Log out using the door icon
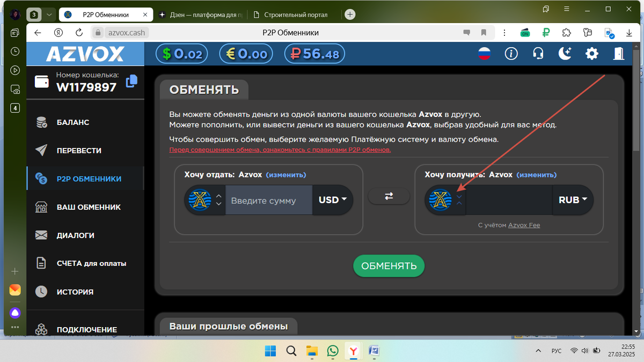Image resolution: width=644 pixels, height=362 pixels. coord(619,54)
